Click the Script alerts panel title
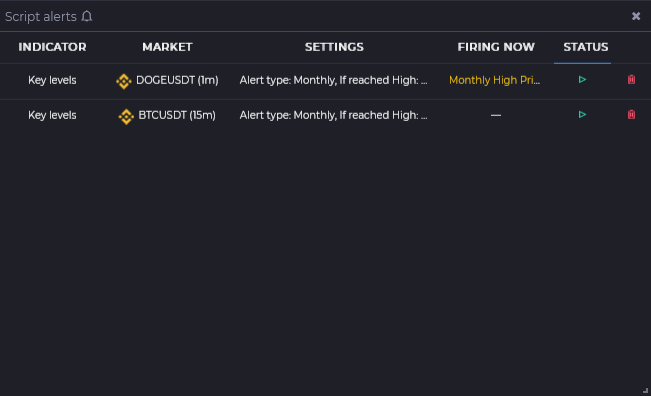 [x=41, y=17]
